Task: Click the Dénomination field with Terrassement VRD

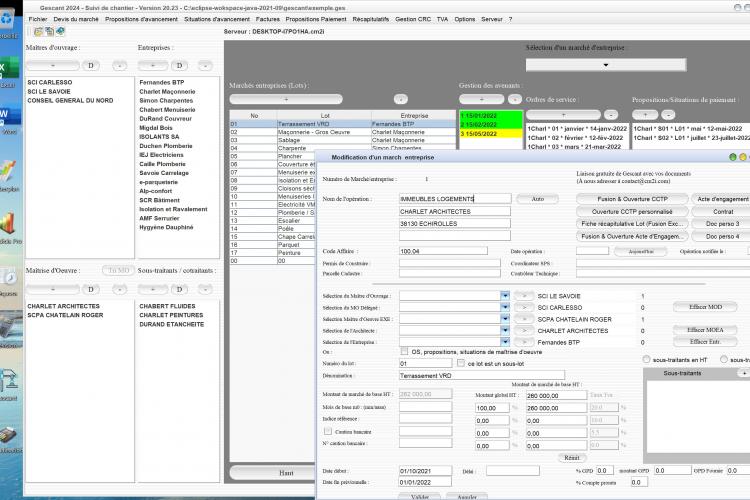Action: click(x=482, y=376)
